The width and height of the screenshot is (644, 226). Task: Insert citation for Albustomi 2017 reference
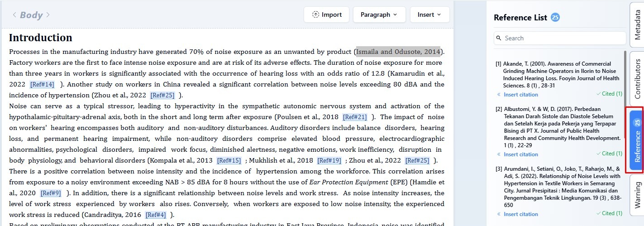[x=520, y=154]
